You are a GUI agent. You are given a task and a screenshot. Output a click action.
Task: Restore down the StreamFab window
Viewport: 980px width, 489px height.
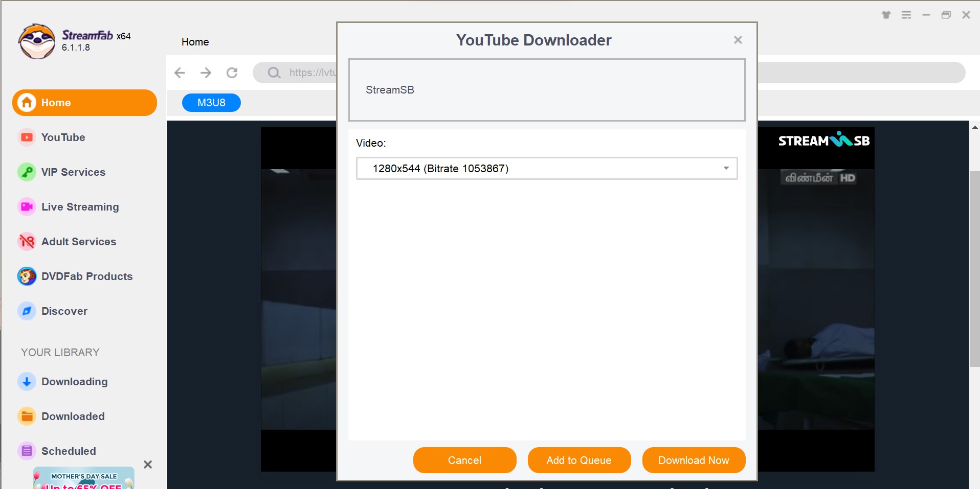(x=946, y=15)
